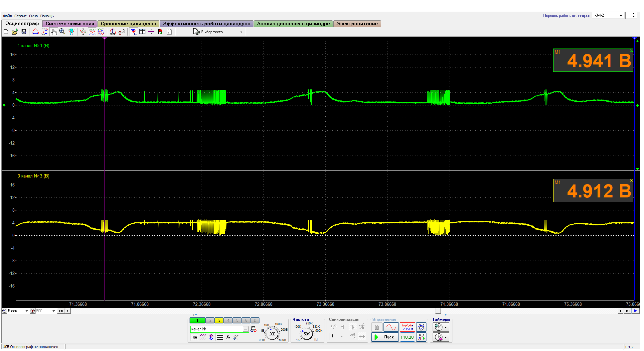Click the blue play arrow on the scrollbar
Viewport: 644px width, 351px height.
click(x=635, y=311)
